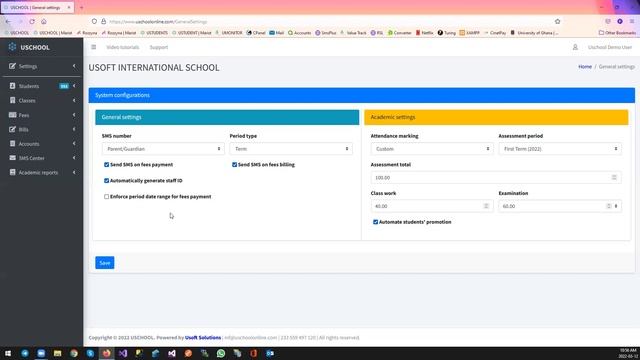Uncheck Automate students' promotion
The width and height of the screenshot is (640, 360).
click(x=376, y=222)
